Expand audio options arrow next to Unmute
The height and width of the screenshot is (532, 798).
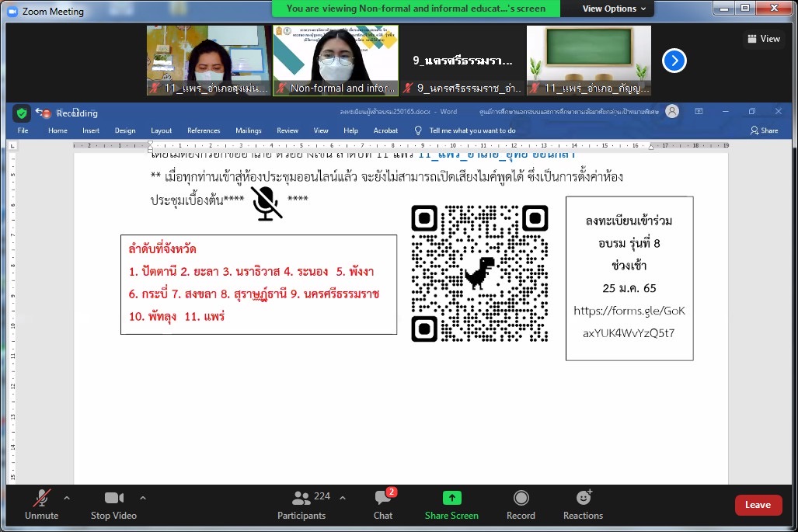point(67,498)
